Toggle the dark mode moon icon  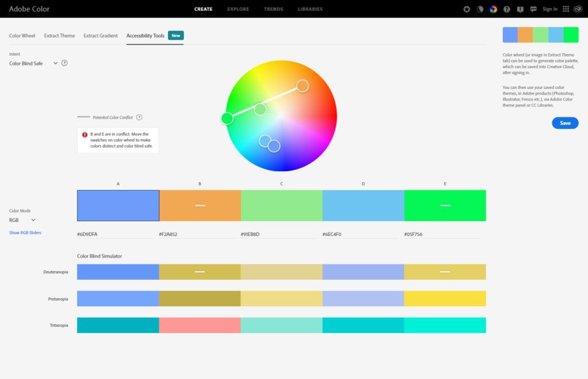pos(480,9)
